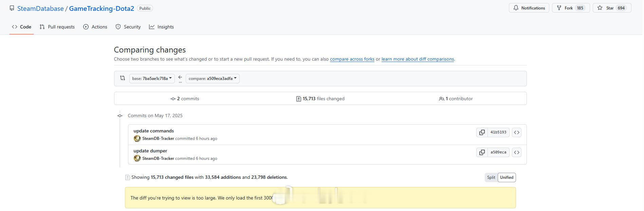
Task: Click the file diff icon beside Showing
Action: tap(128, 177)
